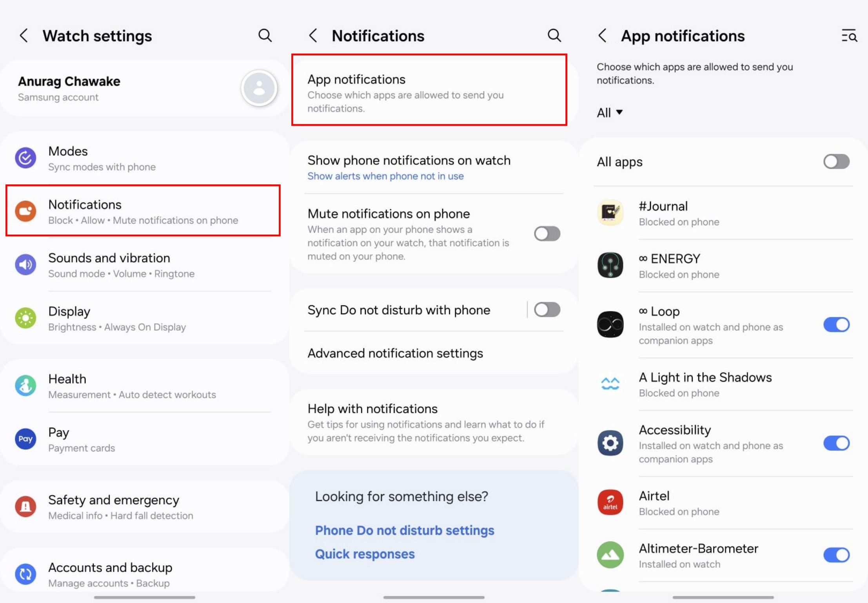Click the Display brightness icon
868x603 pixels.
click(x=25, y=318)
